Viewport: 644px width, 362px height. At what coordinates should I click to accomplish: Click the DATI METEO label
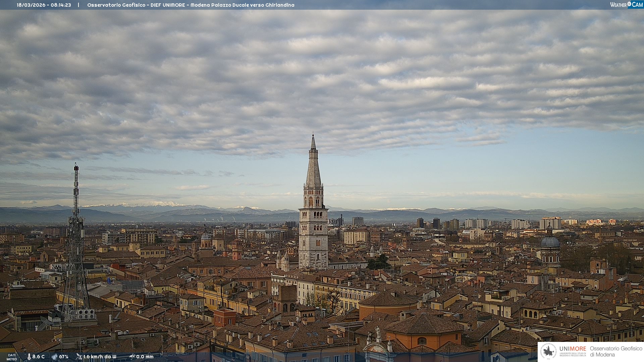tap(12, 357)
